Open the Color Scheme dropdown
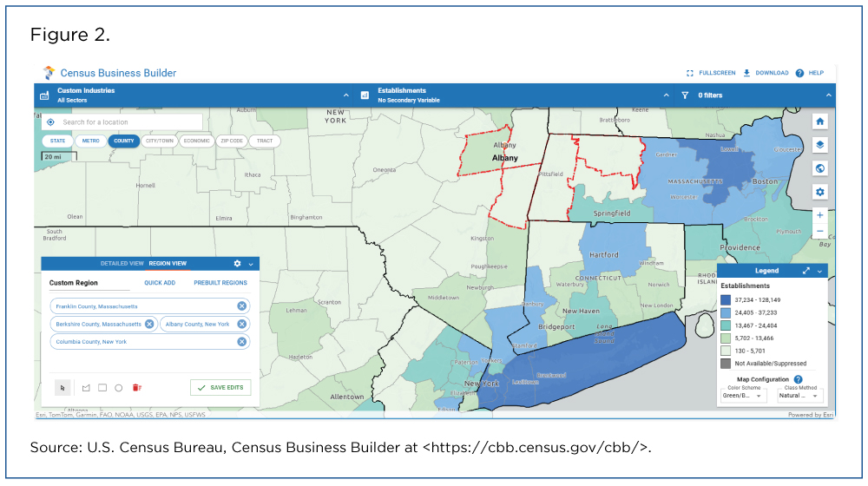Viewport: 868px width, 486px height. point(743,396)
